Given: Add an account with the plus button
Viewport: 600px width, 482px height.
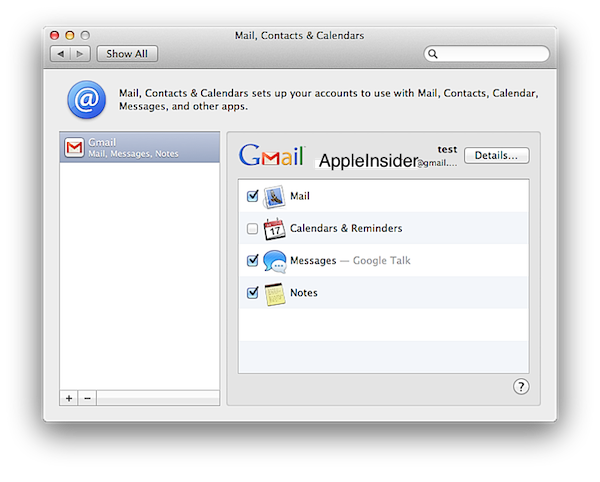Looking at the screenshot, I should 69,398.
